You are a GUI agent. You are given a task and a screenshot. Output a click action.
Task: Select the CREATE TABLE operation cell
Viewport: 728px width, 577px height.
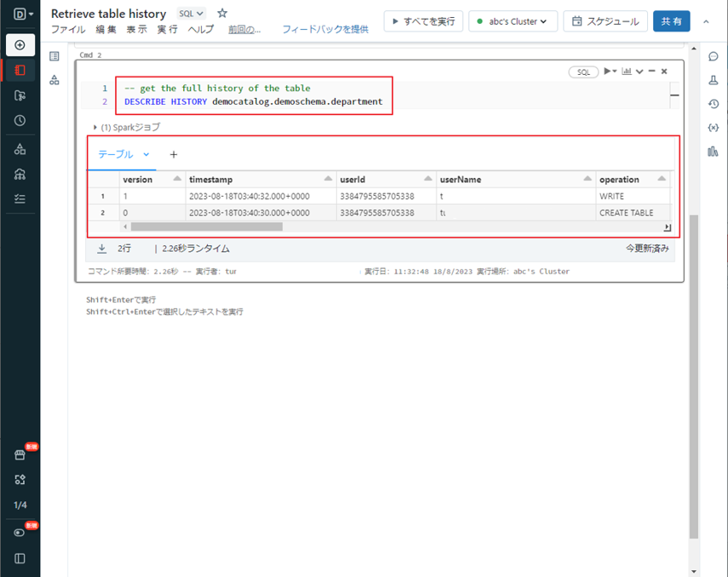[x=633, y=213]
